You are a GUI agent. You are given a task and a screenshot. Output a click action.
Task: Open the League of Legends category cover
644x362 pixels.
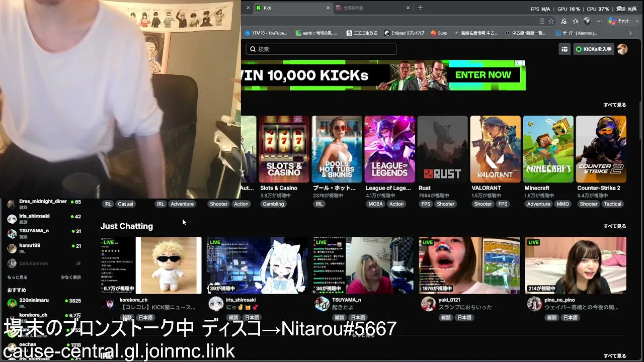coord(390,149)
